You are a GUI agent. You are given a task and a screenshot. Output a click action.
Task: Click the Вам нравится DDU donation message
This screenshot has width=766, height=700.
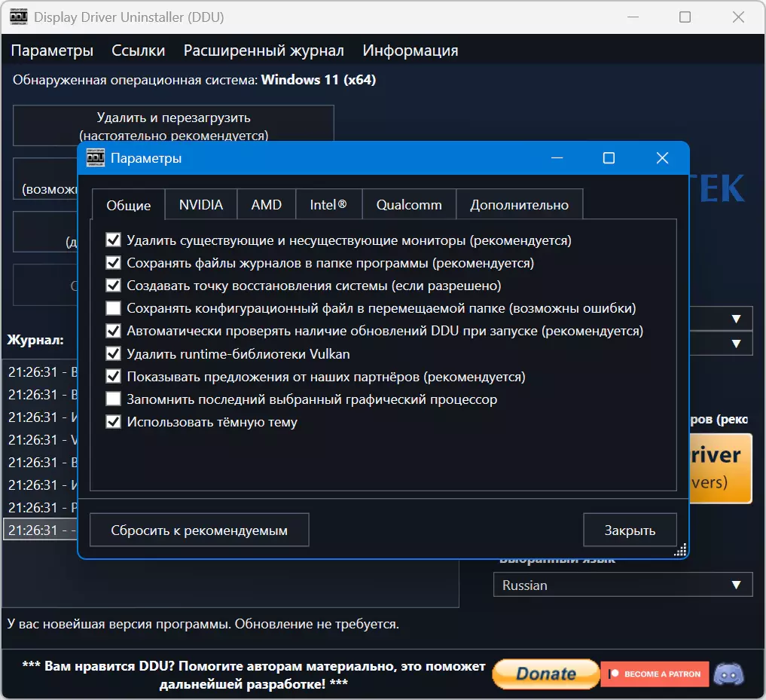pos(254,674)
